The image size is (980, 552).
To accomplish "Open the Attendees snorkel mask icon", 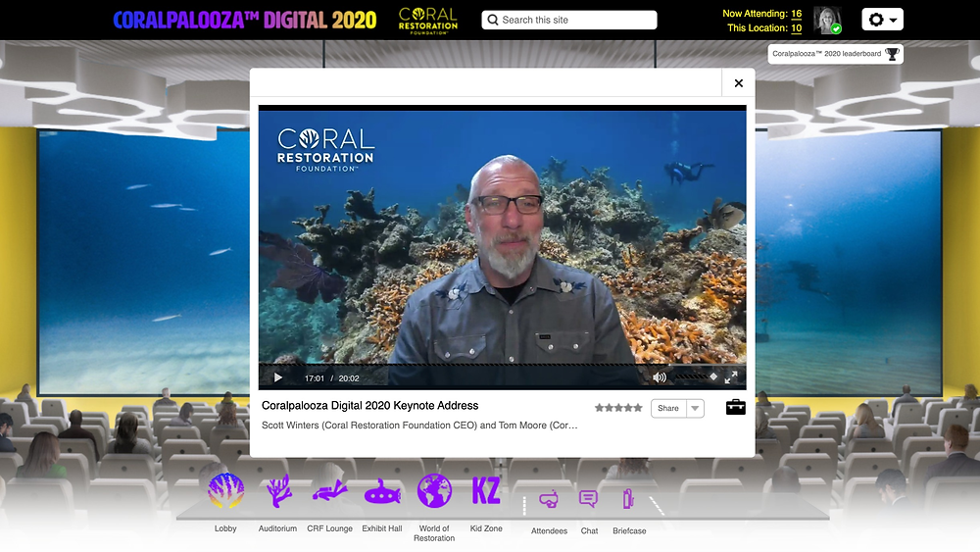I will point(549,499).
